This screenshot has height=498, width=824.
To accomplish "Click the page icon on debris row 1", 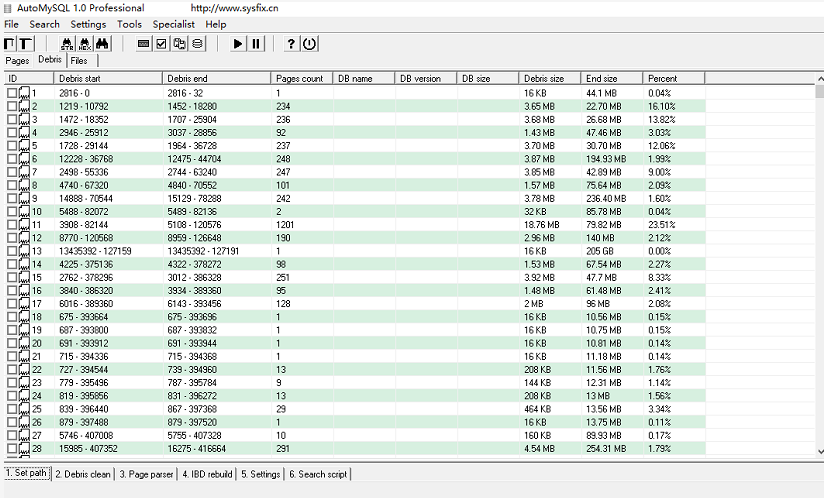I will click(24, 93).
